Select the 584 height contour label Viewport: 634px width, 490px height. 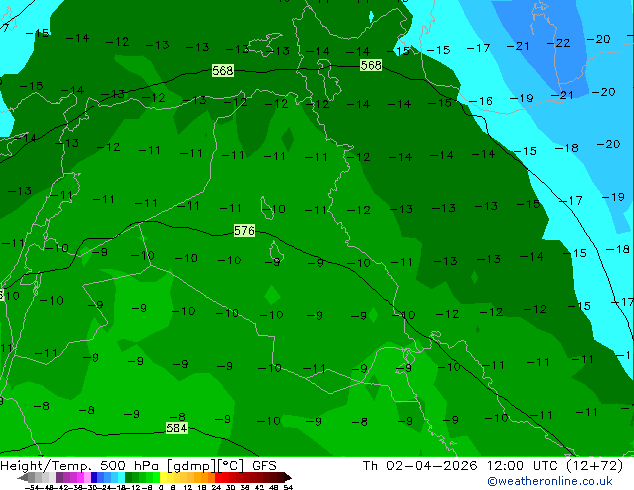click(177, 428)
